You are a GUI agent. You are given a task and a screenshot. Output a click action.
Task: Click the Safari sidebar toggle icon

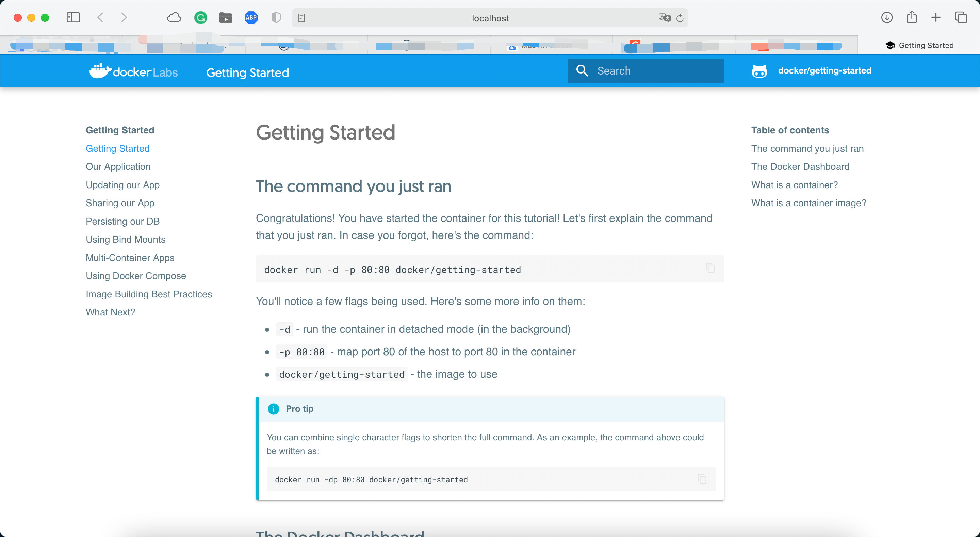point(73,17)
